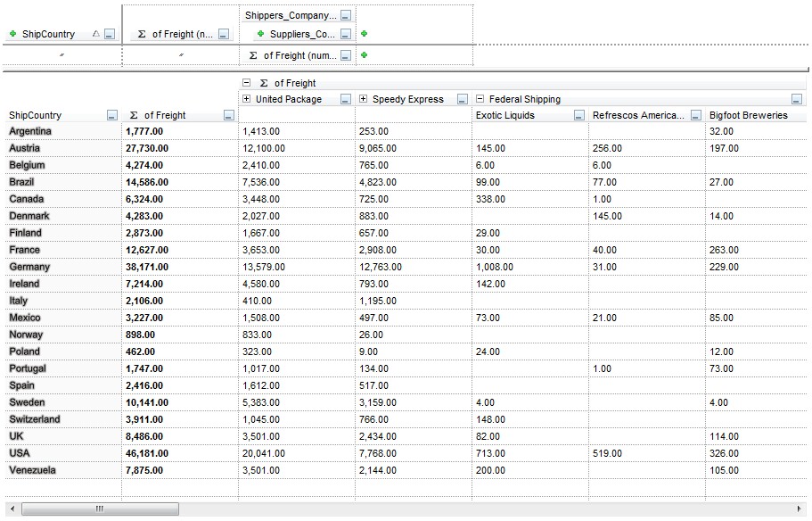Screen dimensions: 812x521
Task: Click the horizontal scrollbar thumb
Action: (x=98, y=509)
